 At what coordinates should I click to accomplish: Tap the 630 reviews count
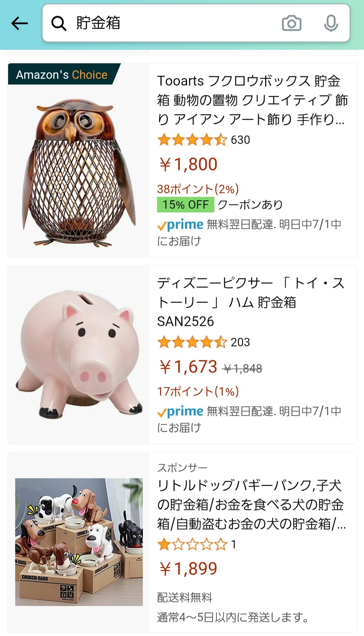pyautogui.click(x=240, y=140)
